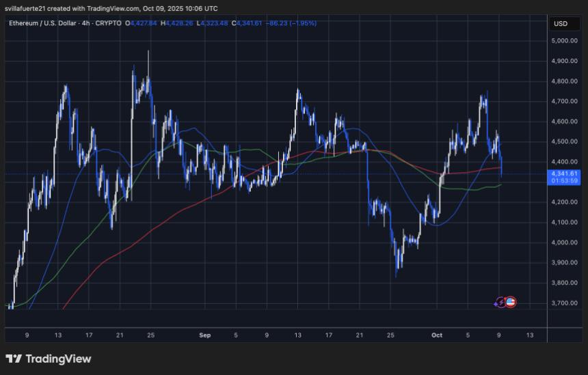
Task: Click the 5,000.00 price axis label
Action: click(x=565, y=41)
